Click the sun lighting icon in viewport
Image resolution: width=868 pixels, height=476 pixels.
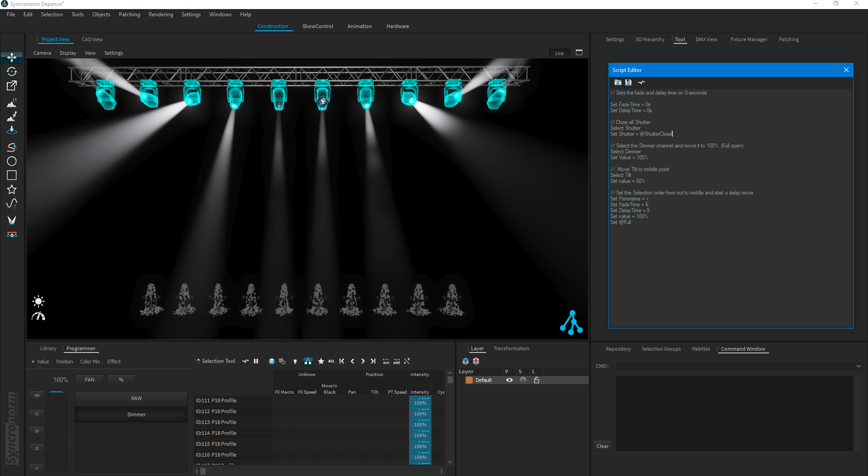tap(38, 301)
